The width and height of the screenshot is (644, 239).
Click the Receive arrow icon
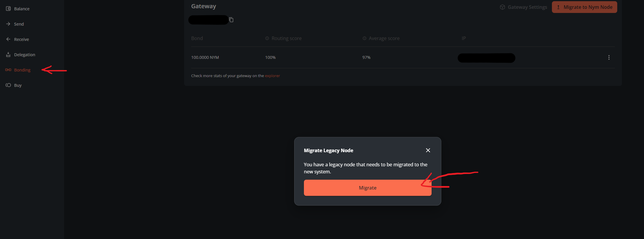pyautogui.click(x=8, y=39)
